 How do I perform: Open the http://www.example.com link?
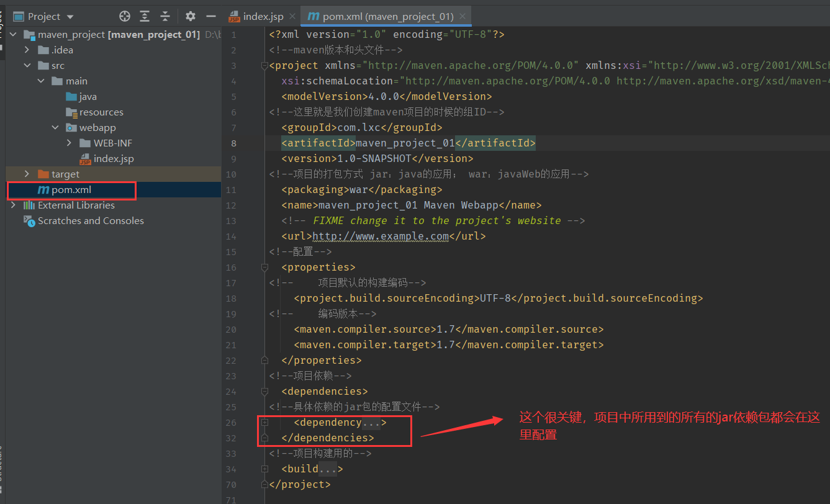[381, 236]
